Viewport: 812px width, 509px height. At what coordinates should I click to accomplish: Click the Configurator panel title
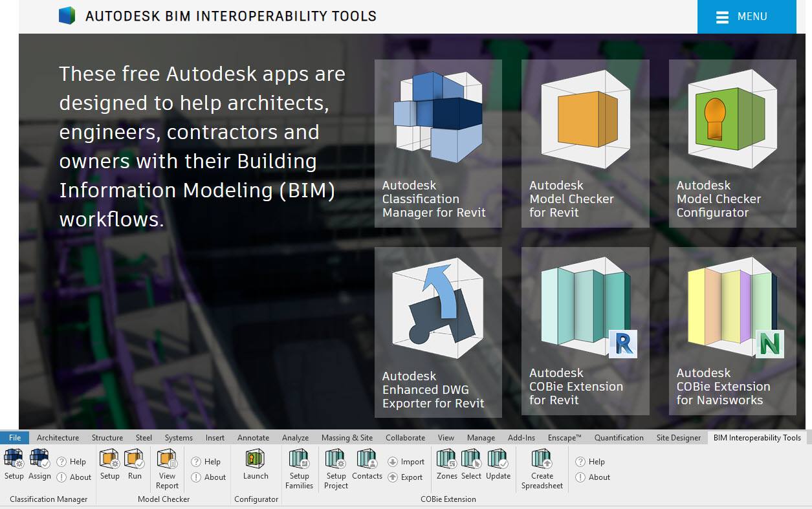click(256, 499)
